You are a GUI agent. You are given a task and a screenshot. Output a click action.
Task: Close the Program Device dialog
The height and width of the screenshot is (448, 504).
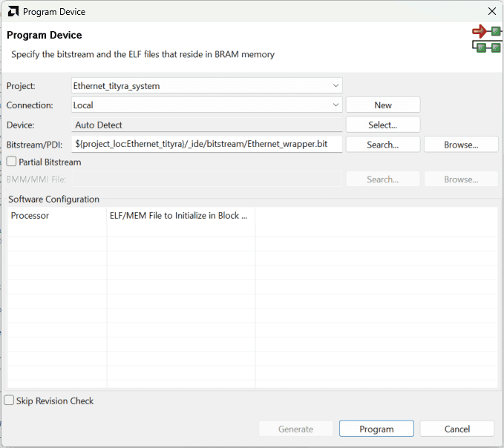tap(491, 12)
